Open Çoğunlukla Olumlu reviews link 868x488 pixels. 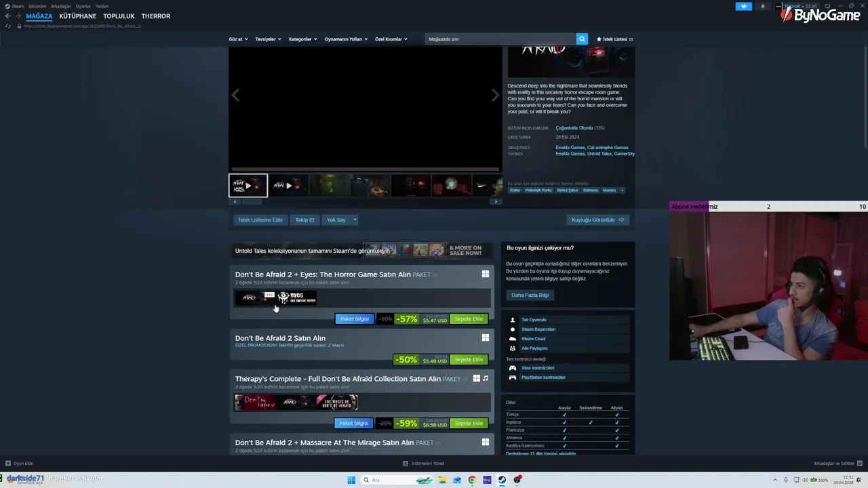[x=574, y=128]
